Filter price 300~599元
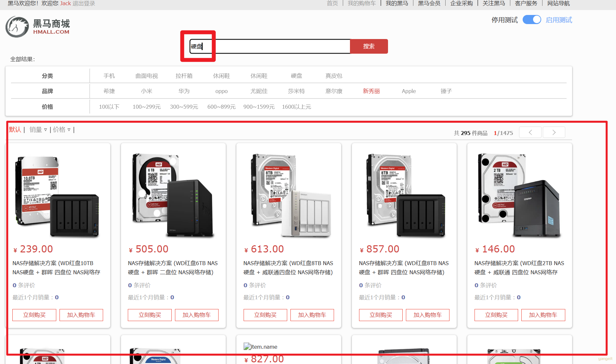 tap(184, 107)
